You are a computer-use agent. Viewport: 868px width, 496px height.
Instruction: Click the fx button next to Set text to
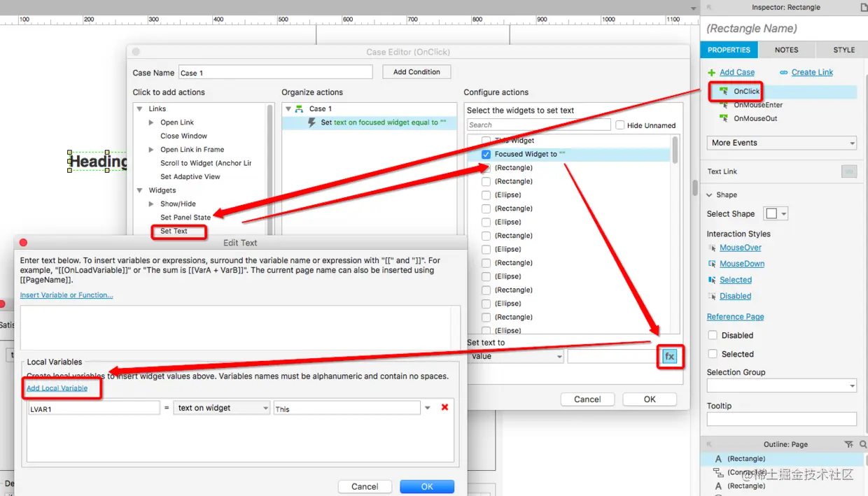coord(670,357)
